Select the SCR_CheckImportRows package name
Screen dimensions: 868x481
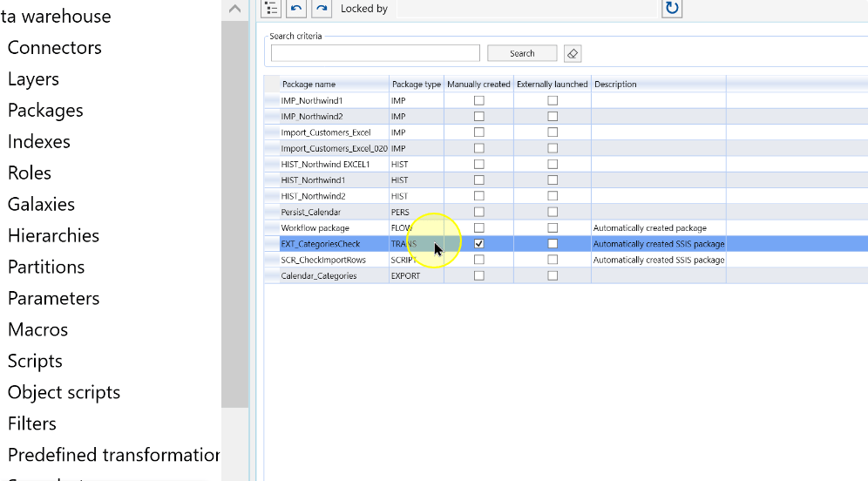coord(323,260)
